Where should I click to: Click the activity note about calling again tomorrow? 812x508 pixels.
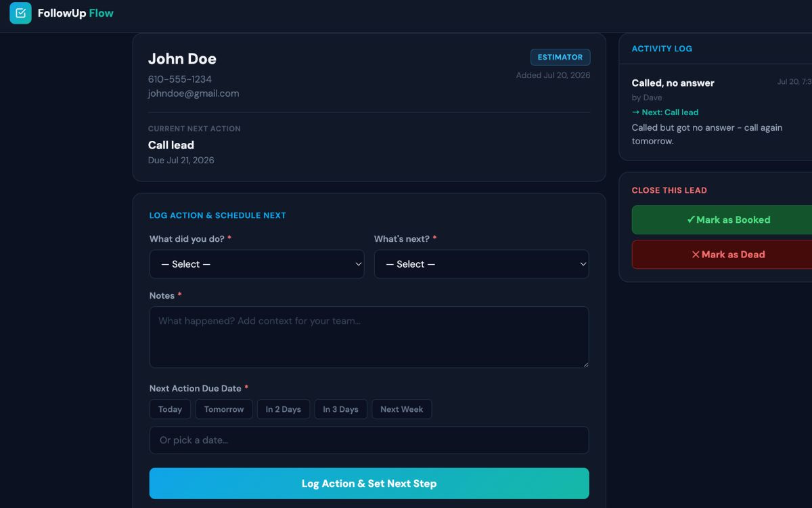coord(707,134)
